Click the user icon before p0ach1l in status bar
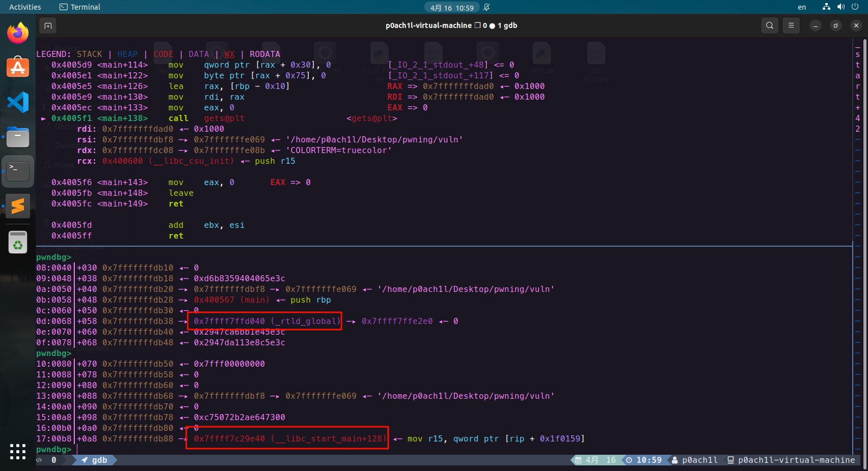 point(675,460)
